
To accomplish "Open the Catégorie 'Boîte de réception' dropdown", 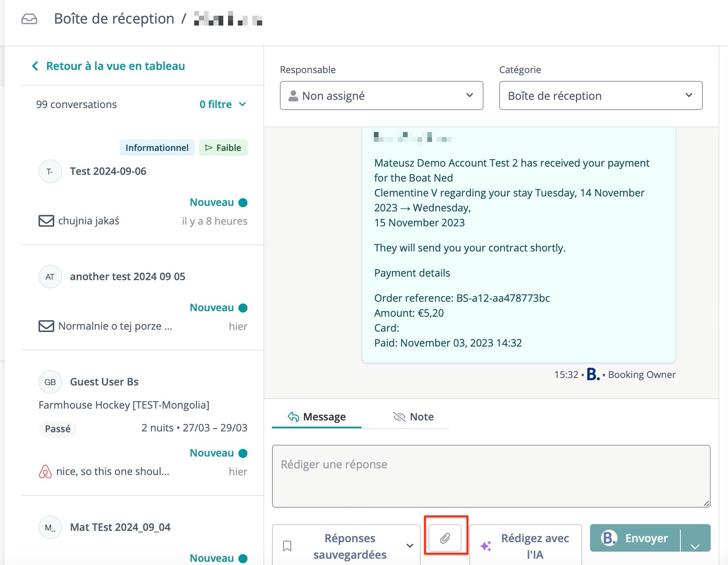I will [x=600, y=95].
